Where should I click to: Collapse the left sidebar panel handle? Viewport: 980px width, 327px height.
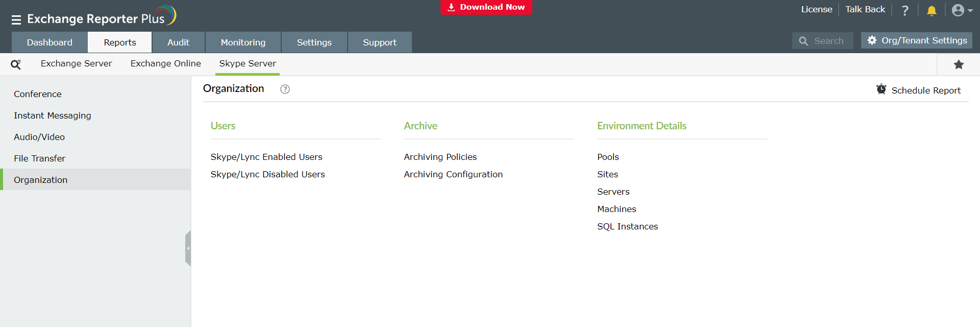[x=188, y=248]
